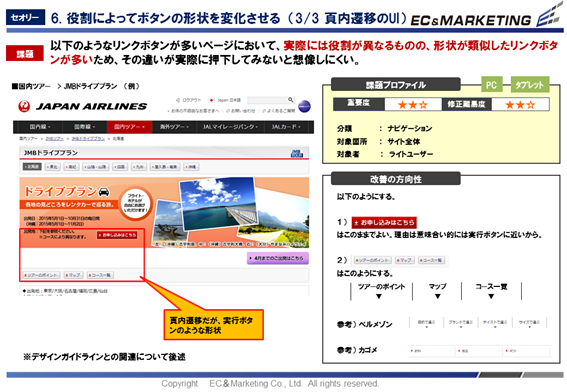The image size is (567, 392).
Task: Click the JAL crane logo icon
Action: (24, 106)
